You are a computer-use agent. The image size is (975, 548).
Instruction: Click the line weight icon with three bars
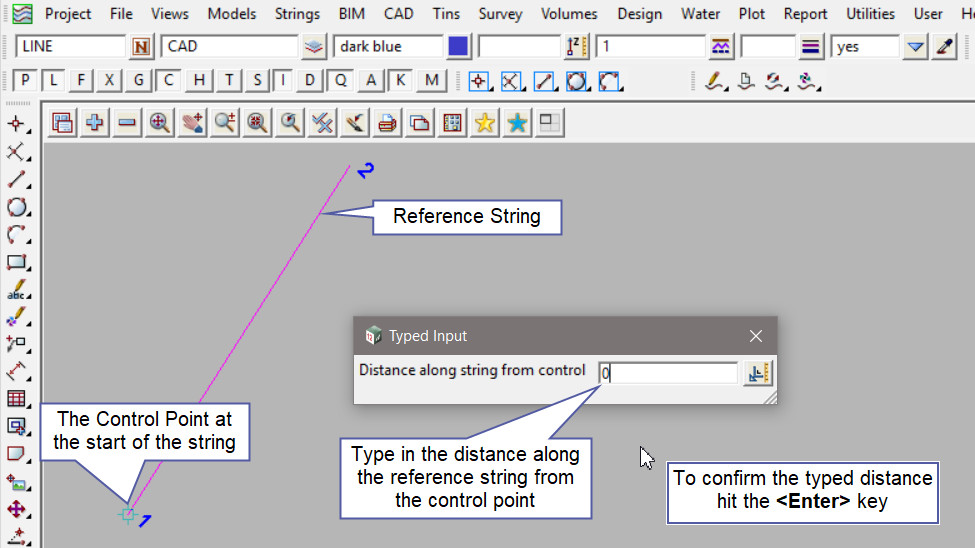(810, 47)
